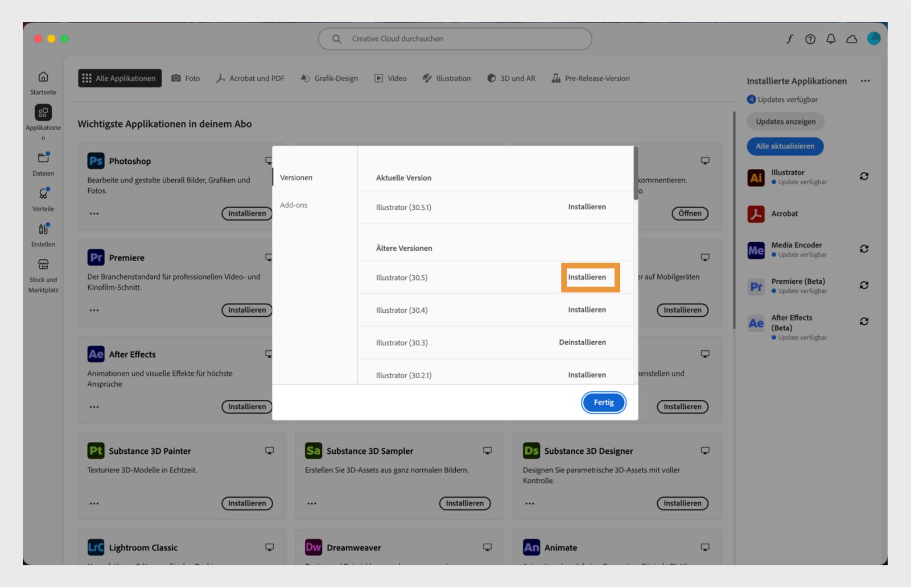Open the help question mark icon
The height and width of the screenshot is (588, 911).
point(810,39)
